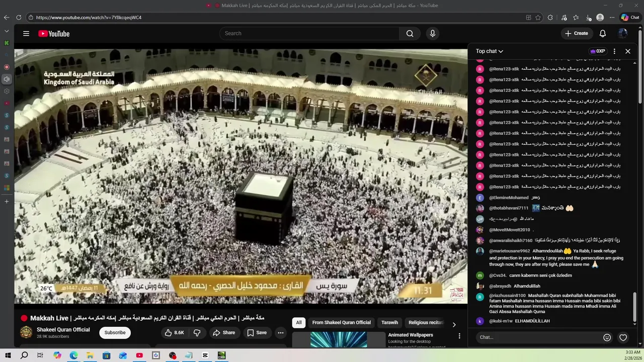Add page to favorites star icon
The height and width of the screenshot is (362, 644).
pyautogui.click(x=538, y=17)
